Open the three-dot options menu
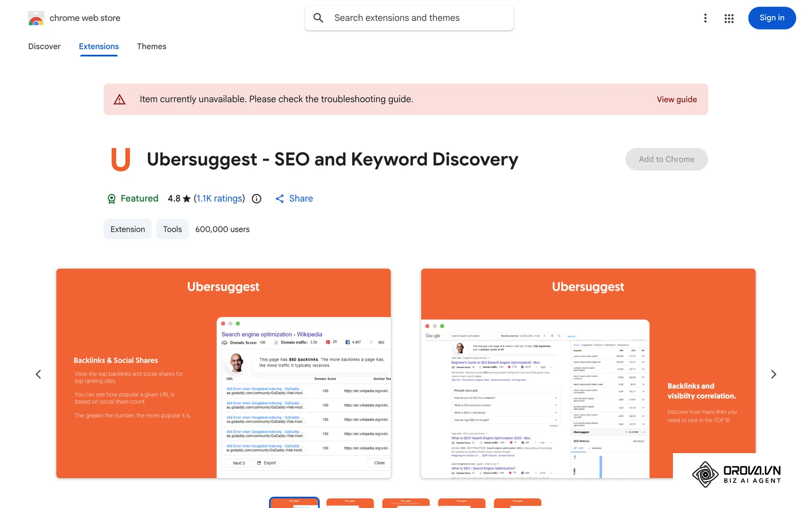Screen dimensions: 812x508 coord(705,18)
